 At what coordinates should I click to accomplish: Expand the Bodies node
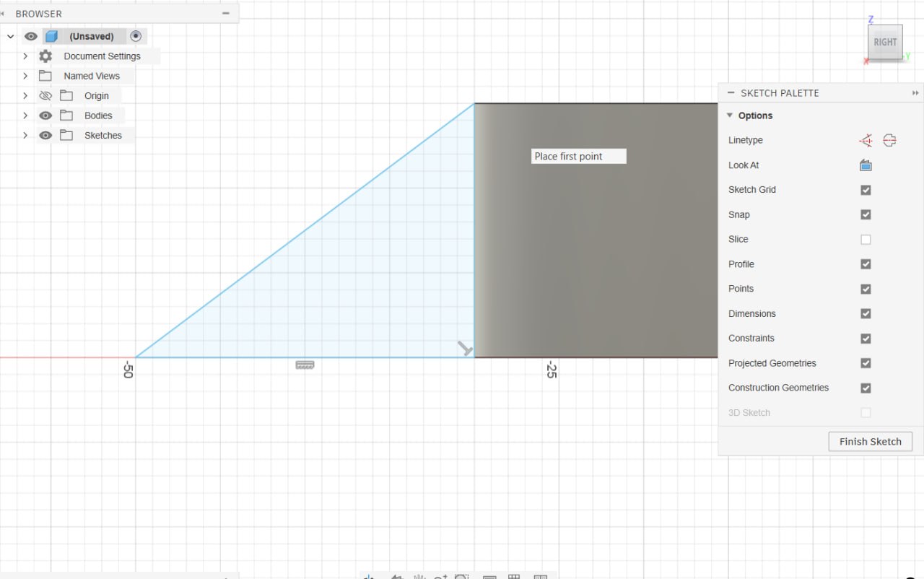pos(25,116)
